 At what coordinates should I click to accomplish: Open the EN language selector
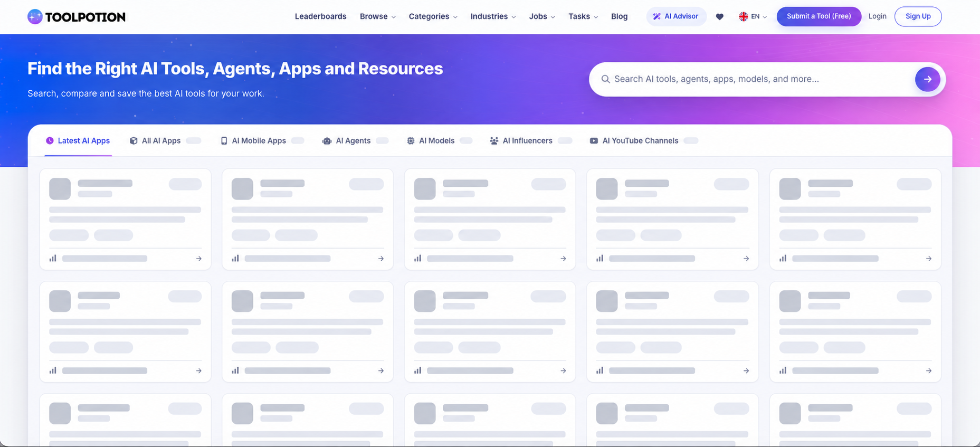pyautogui.click(x=753, y=16)
